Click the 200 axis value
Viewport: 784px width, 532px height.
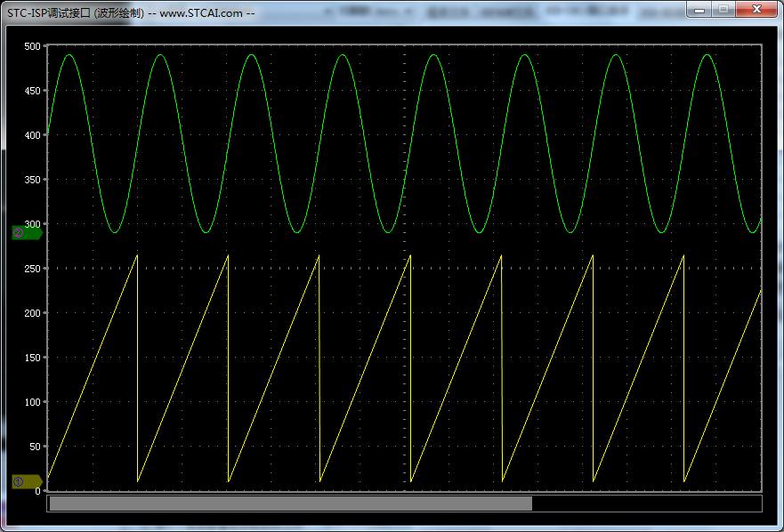(33, 313)
